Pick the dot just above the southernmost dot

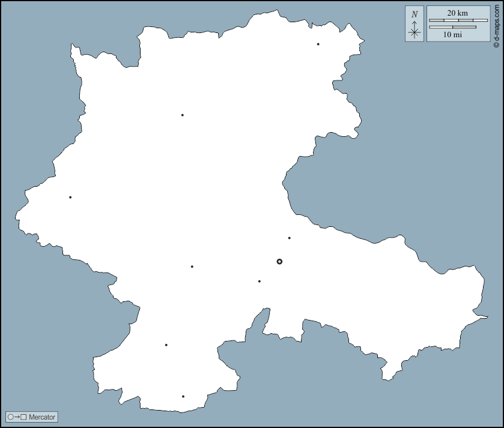pyautogui.click(x=166, y=345)
